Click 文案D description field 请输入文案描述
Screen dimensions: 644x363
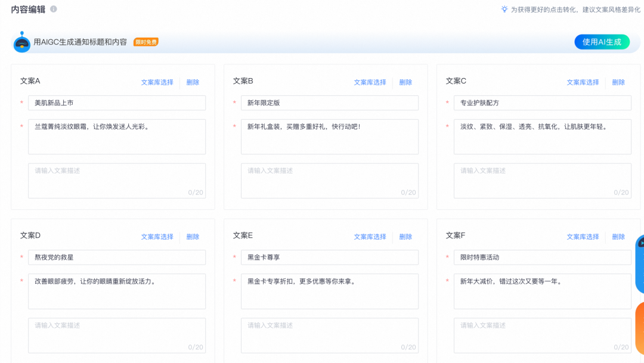point(117,336)
